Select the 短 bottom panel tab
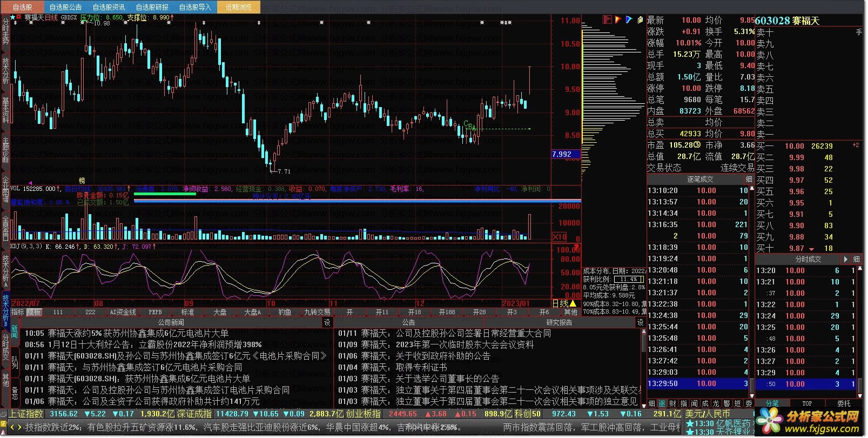868x438 pixels. click(x=737, y=403)
